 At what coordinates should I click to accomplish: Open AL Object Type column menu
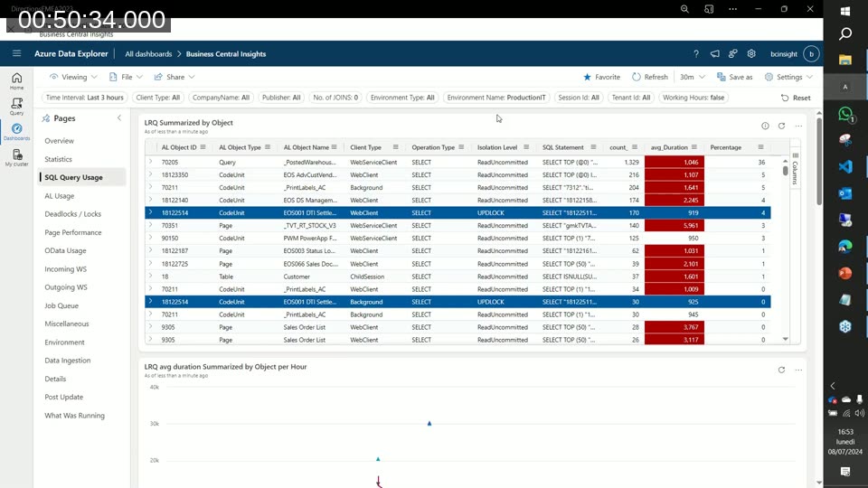(268, 147)
